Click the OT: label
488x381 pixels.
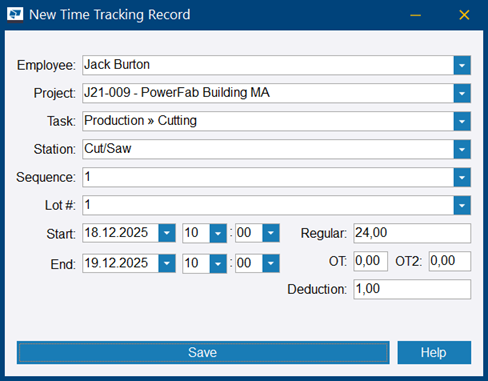point(338,261)
